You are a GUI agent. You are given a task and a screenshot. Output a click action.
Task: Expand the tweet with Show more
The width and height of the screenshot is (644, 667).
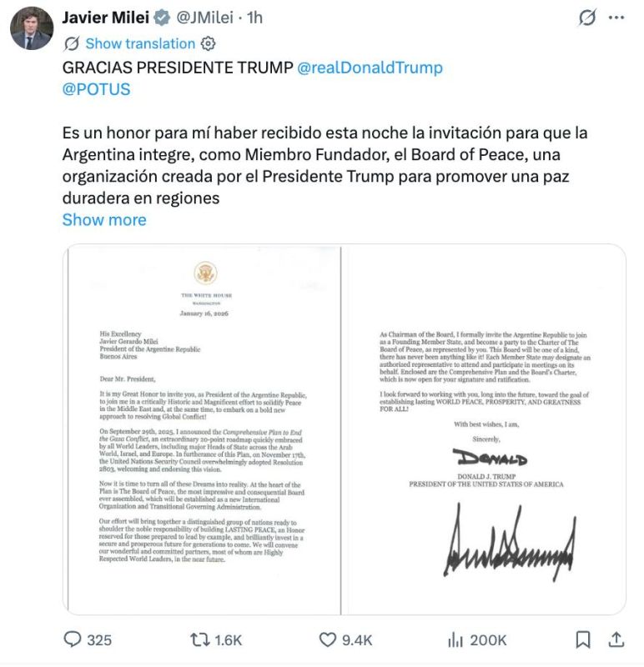pos(103,219)
